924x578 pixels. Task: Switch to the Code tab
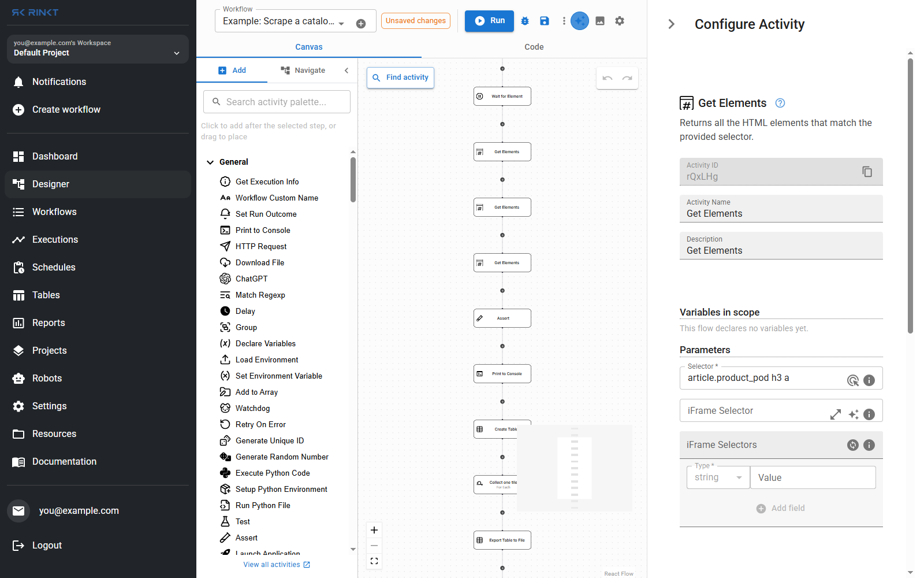(x=534, y=47)
